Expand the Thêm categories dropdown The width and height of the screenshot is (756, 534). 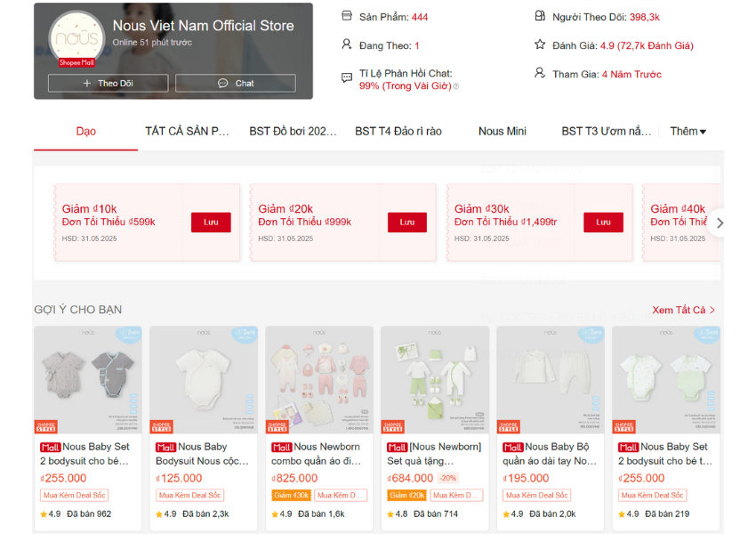point(688,131)
